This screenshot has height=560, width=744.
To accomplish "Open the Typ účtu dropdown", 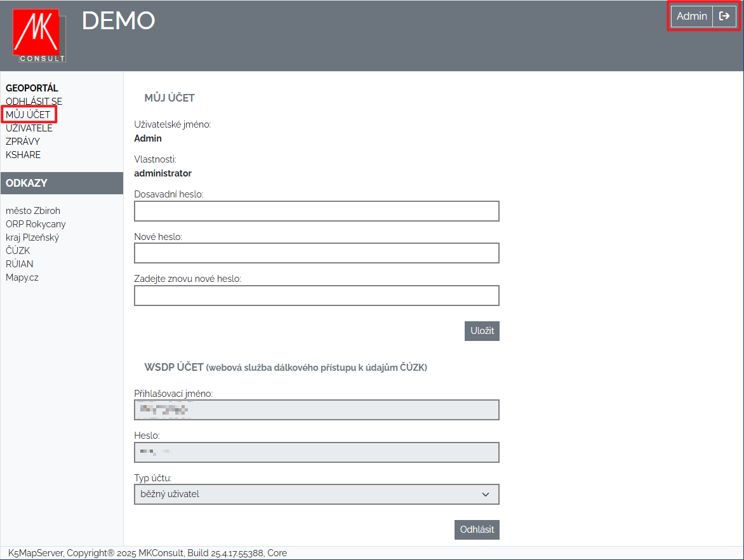I will click(x=316, y=494).
